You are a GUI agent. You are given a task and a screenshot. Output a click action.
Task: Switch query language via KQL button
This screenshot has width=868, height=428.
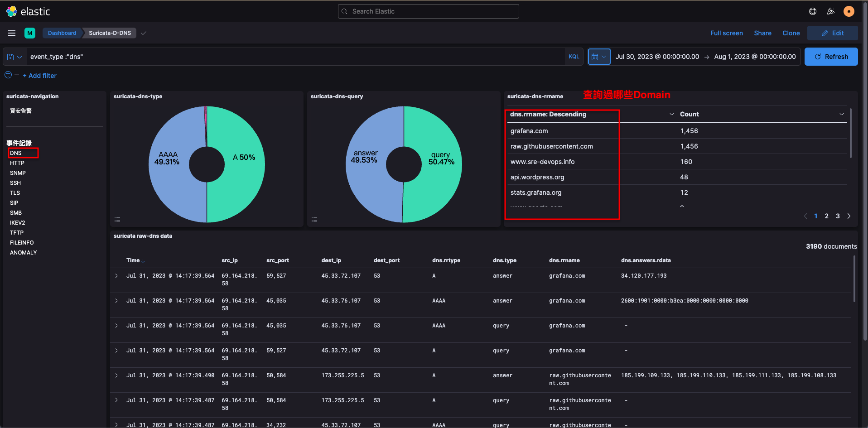click(574, 57)
